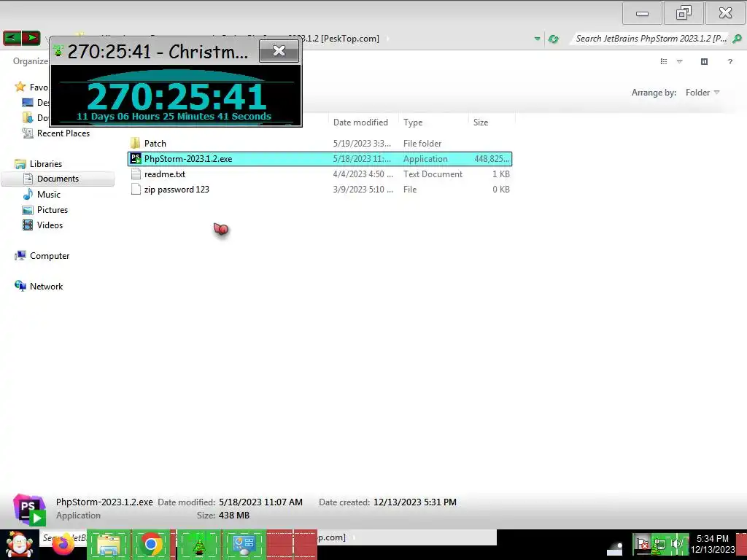Viewport: 747px width, 560px height.
Task: Open the address bar history dropdown
Action: 537,39
